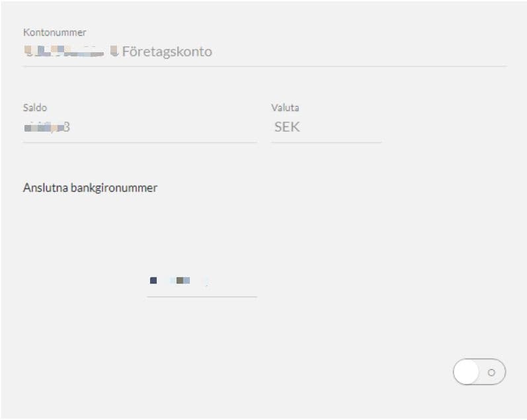Click the Valuta label
Viewport: 527px width, 420px height.
285,108
